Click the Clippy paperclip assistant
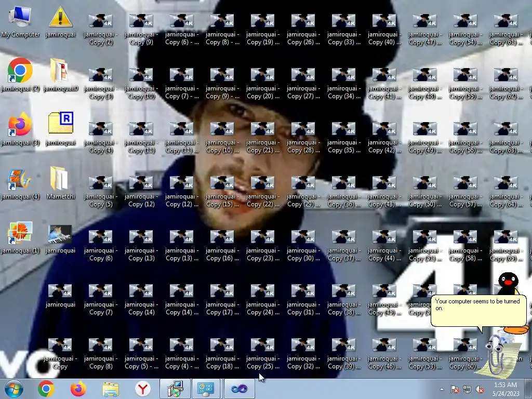This screenshot has height=399, width=532. 497,354
